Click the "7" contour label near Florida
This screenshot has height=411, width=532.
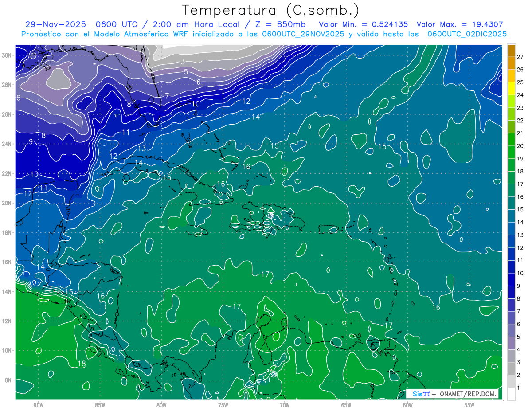tap(167, 95)
